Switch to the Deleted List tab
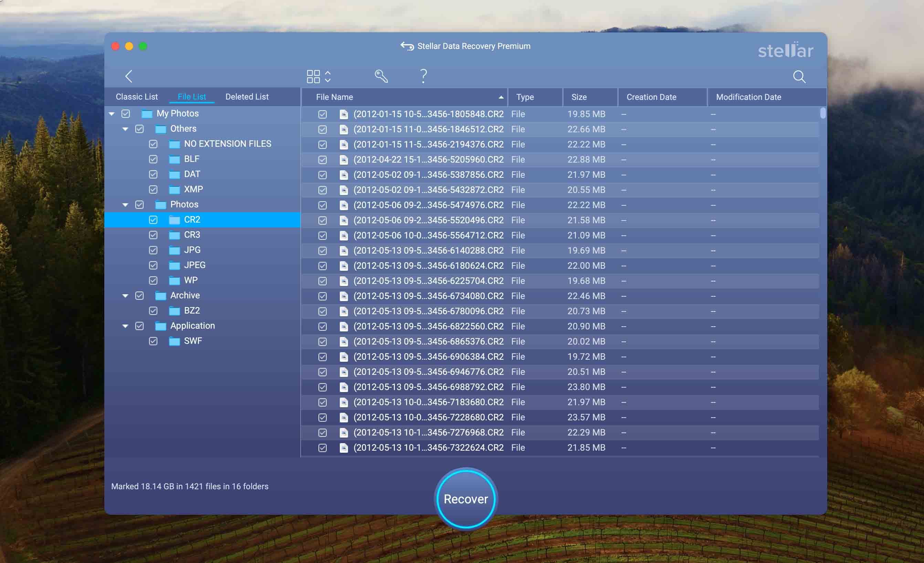Viewport: 924px width, 563px height. point(247,97)
